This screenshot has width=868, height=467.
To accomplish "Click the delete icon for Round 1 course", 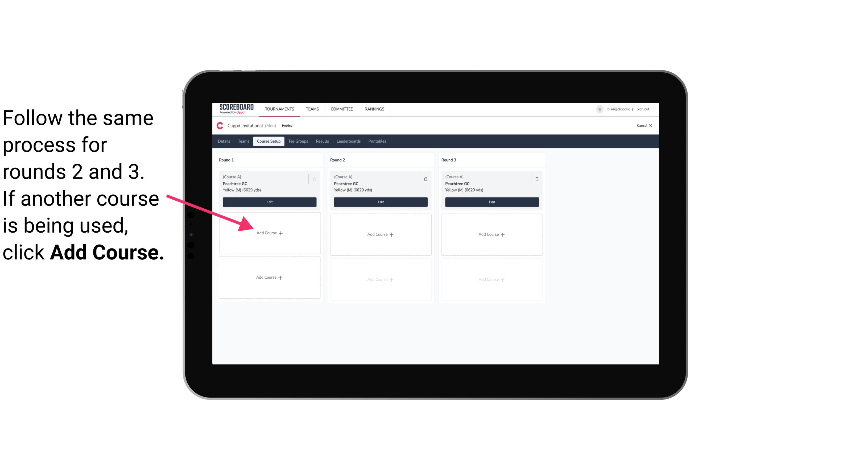I will (x=316, y=179).
